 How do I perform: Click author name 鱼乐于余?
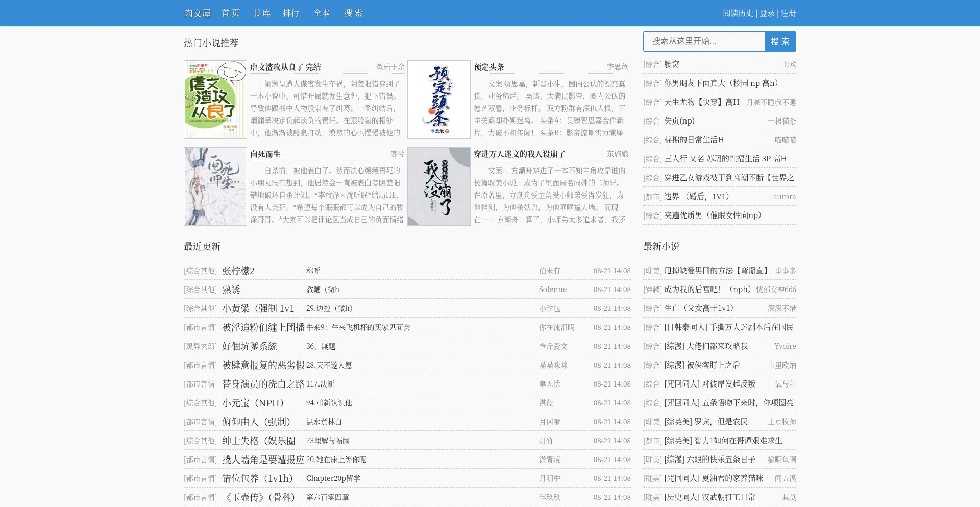click(x=390, y=67)
